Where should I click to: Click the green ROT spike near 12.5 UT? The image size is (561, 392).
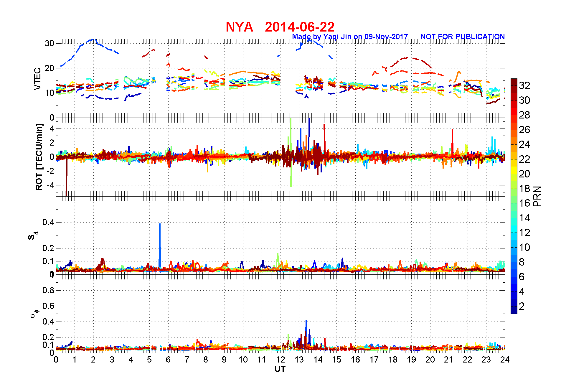pos(291,152)
